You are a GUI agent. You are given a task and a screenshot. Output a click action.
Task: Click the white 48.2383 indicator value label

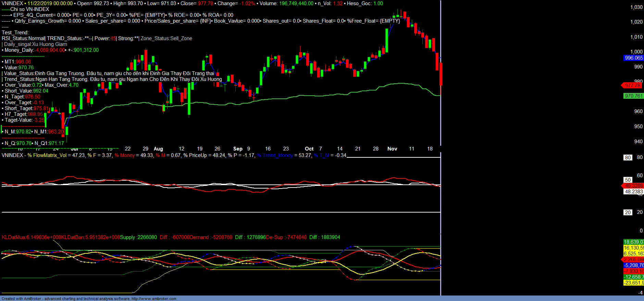point(634,192)
